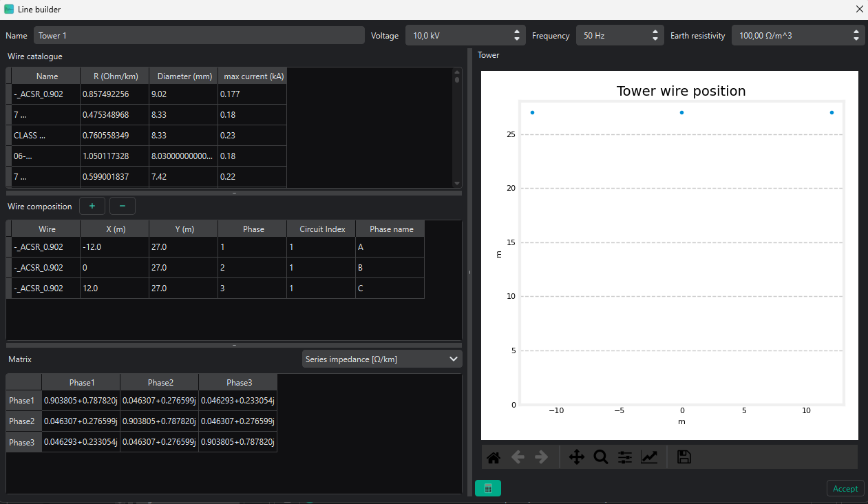The width and height of the screenshot is (868, 504).
Task: Open Configure subplots tool
Action: [625, 457]
